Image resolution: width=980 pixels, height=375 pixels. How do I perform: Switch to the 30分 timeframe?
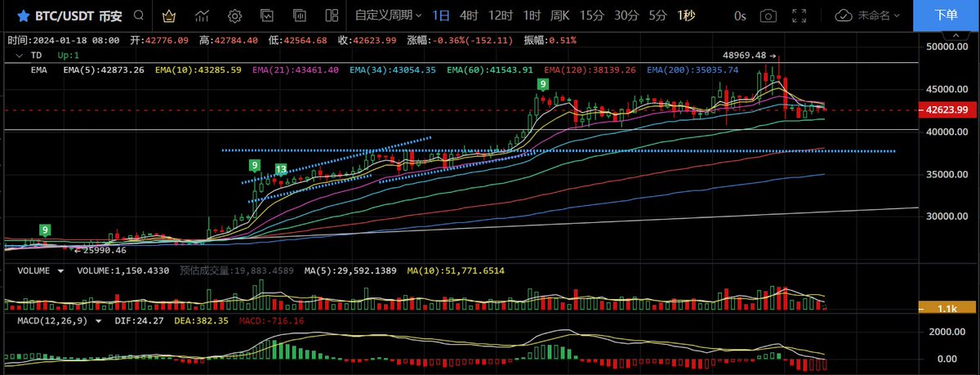[626, 16]
